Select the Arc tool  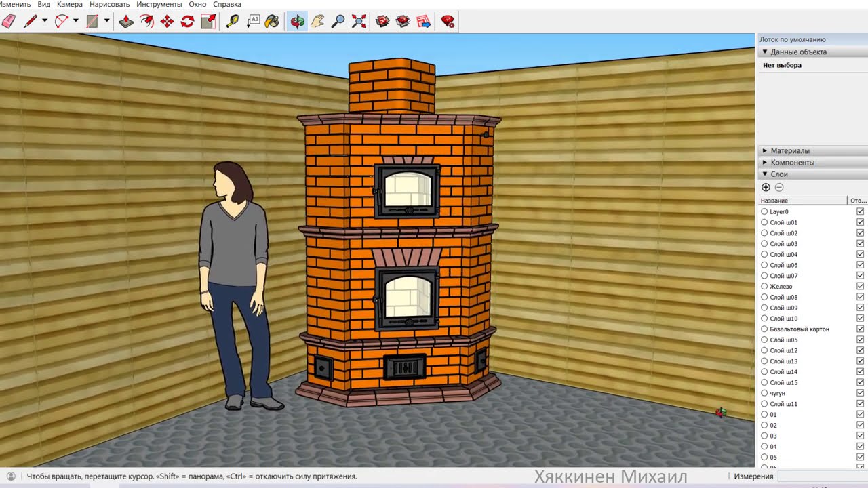tap(61, 22)
